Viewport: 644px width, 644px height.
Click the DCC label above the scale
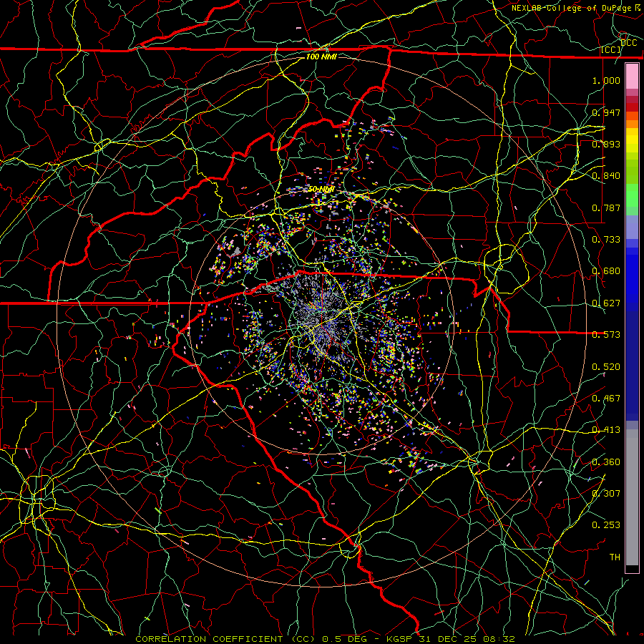[x=628, y=43]
